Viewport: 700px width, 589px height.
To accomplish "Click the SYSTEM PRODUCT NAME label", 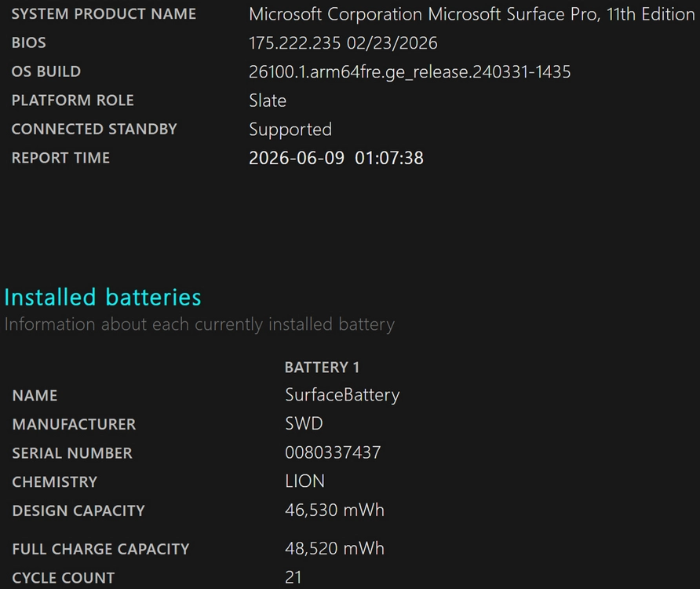I will pos(104,14).
